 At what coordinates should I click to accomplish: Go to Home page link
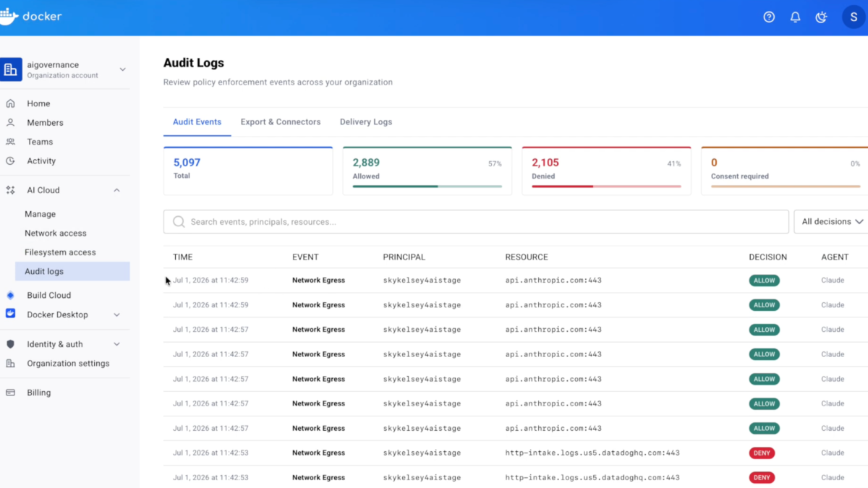(38, 103)
